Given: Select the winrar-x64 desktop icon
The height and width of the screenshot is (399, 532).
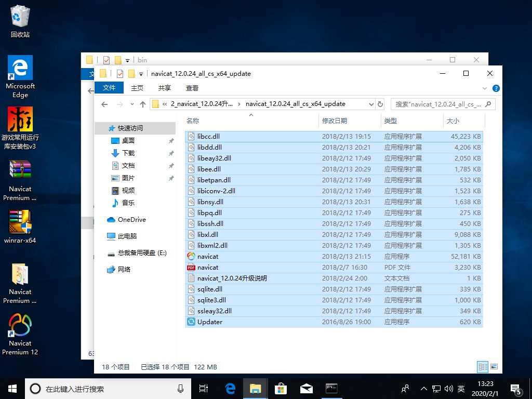Looking at the screenshot, I should [20, 227].
